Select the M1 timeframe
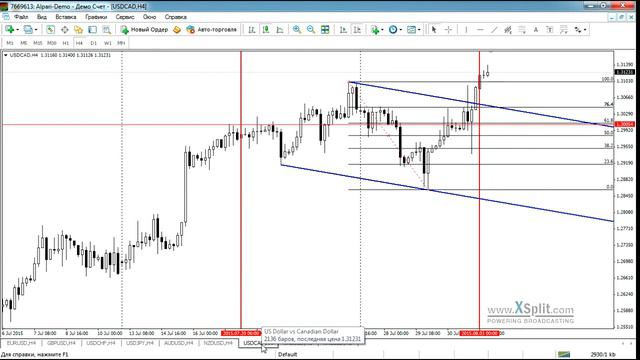Viewport: 640px width, 360px height. [10, 43]
